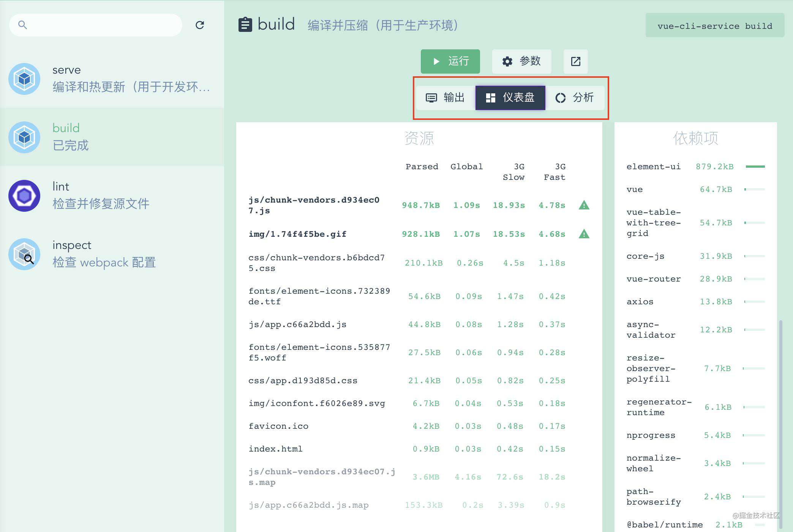The width and height of the screenshot is (793, 532).
Task: Click the async-validator dependency name
Action: coord(651,330)
